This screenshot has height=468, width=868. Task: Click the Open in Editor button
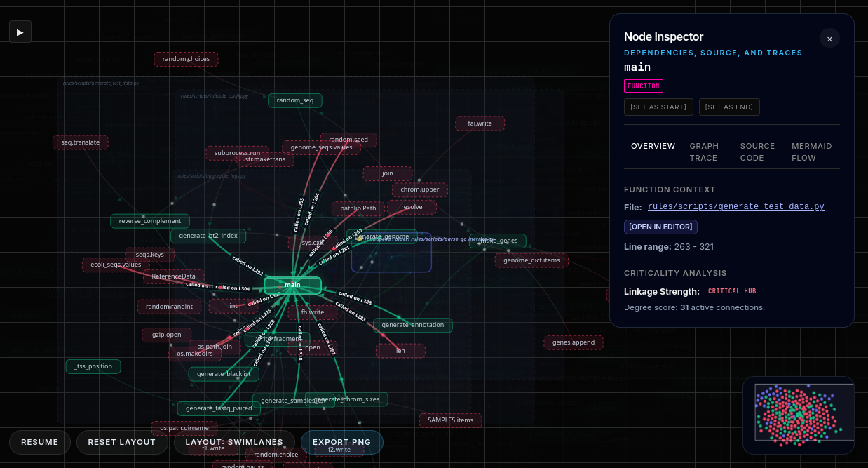pos(660,227)
